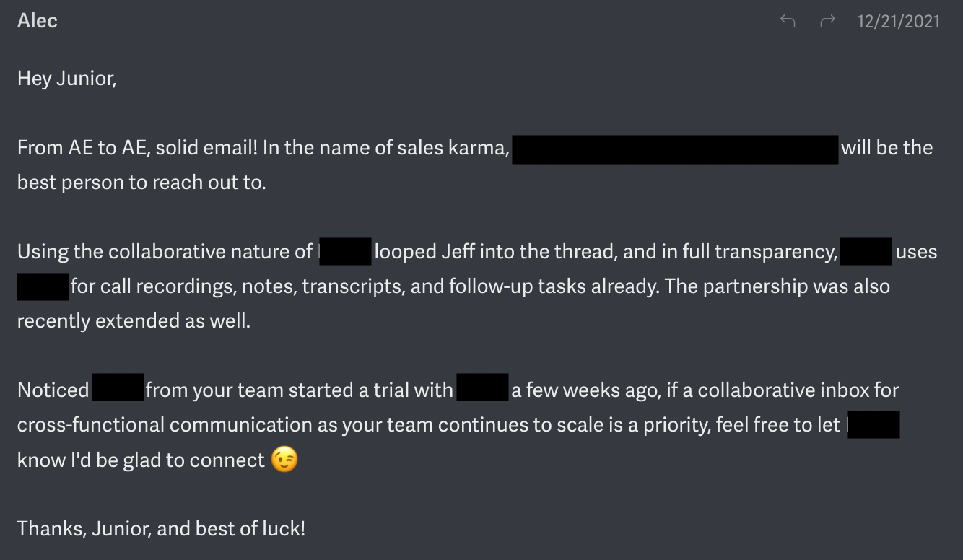Click redacted block after "collaborative nature of"
963x560 pixels.
(345, 253)
